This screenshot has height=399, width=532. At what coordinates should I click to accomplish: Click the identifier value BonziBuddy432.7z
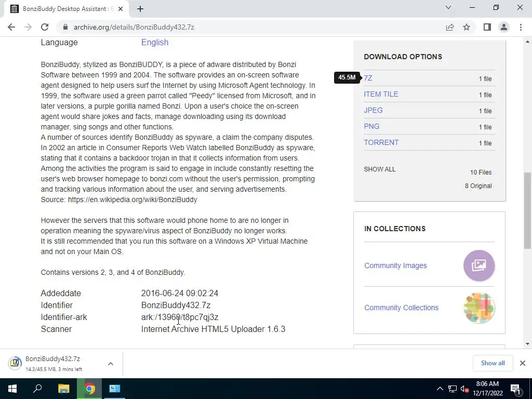click(176, 305)
